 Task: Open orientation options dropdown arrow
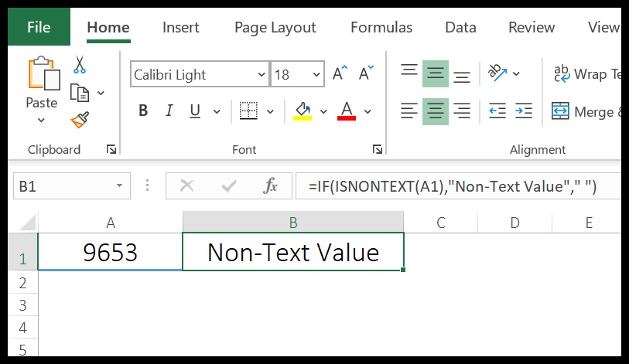coord(516,73)
